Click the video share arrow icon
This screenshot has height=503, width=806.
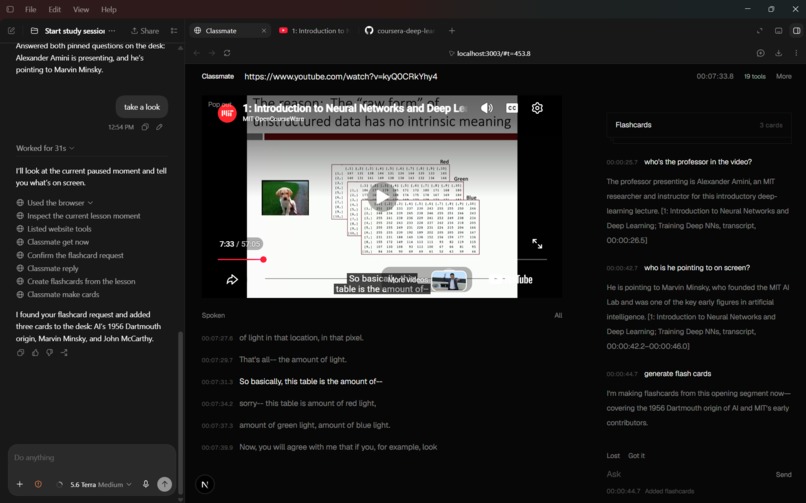coord(232,280)
